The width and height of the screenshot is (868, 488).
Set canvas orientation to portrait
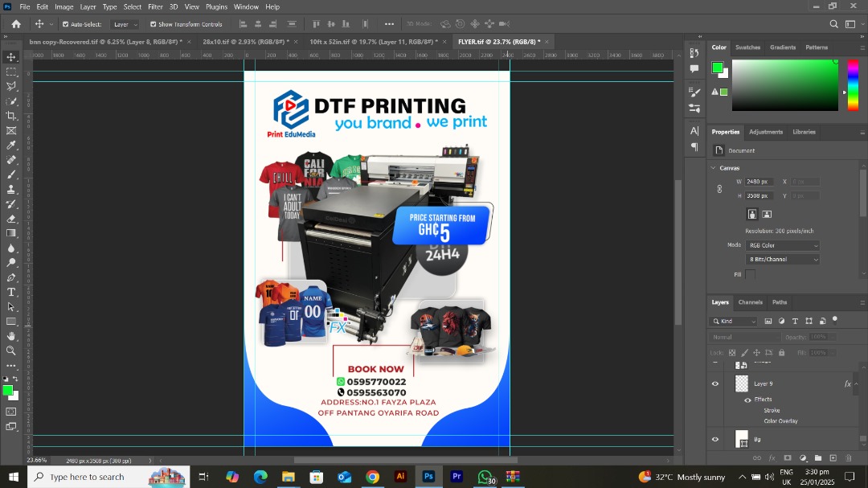pyautogui.click(x=751, y=214)
